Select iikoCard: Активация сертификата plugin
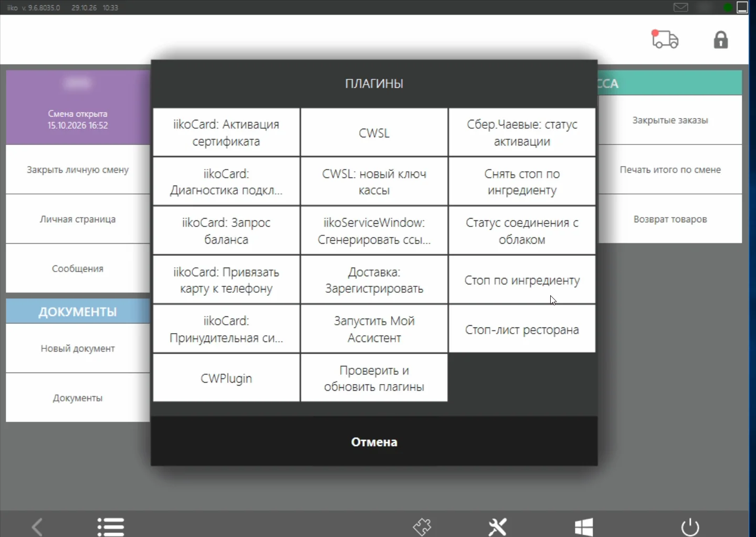Image resolution: width=756 pixels, height=537 pixels. click(x=226, y=132)
